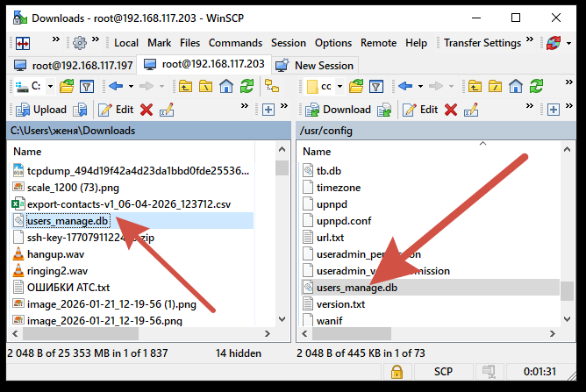Go back in remote panel history
Viewport: 586px width, 392px height.
tap(405, 87)
